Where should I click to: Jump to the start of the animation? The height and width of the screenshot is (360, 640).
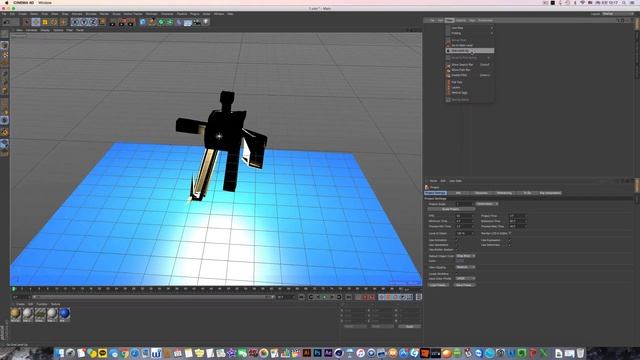point(301,297)
